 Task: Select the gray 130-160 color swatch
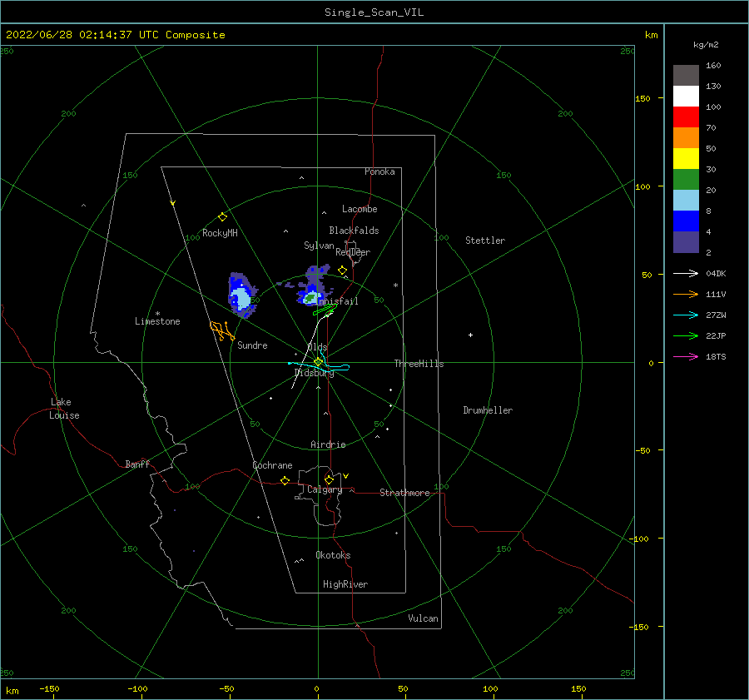coord(686,76)
